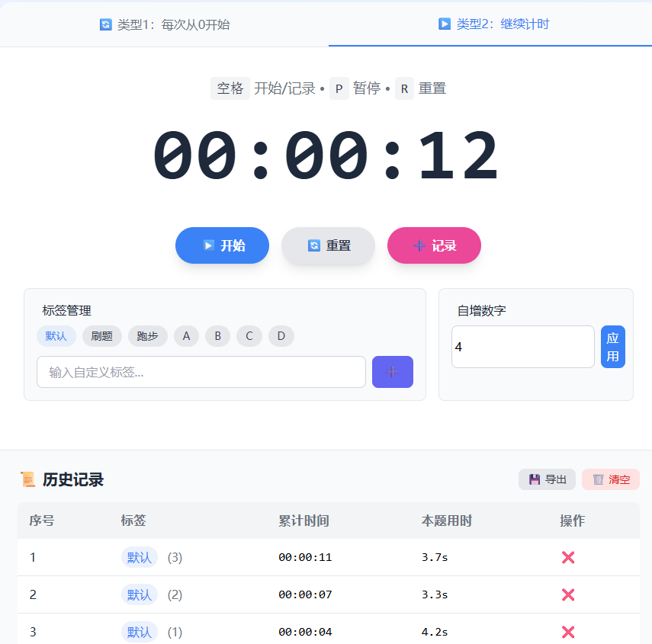652x644 pixels.
Task: Click the 应用 apply button
Action: tap(613, 347)
